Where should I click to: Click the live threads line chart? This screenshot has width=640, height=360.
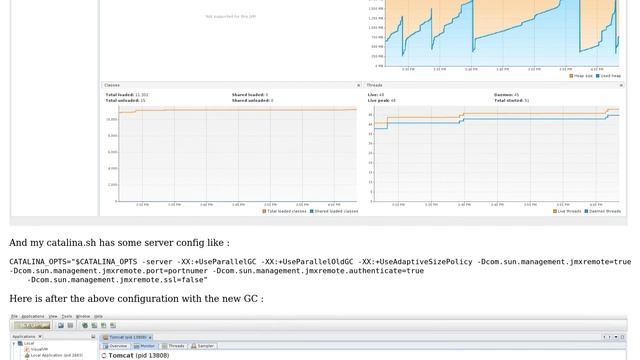pyautogui.click(x=497, y=153)
